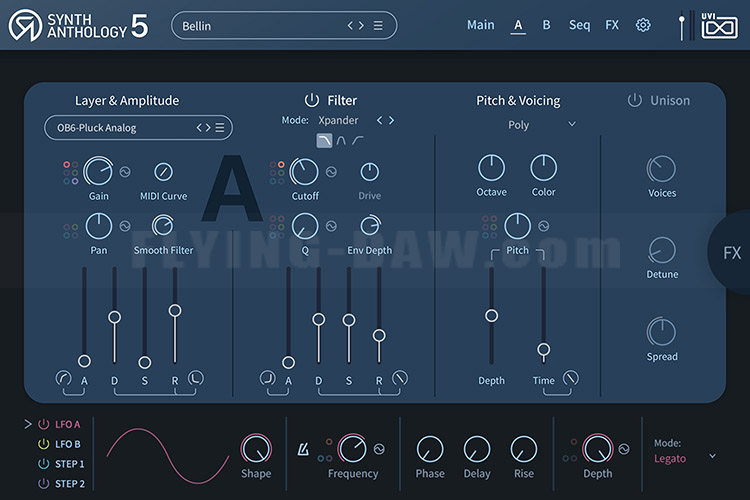Switch to next filter mode arrow
The width and height of the screenshot is (750, 500).
pos(391,120)
